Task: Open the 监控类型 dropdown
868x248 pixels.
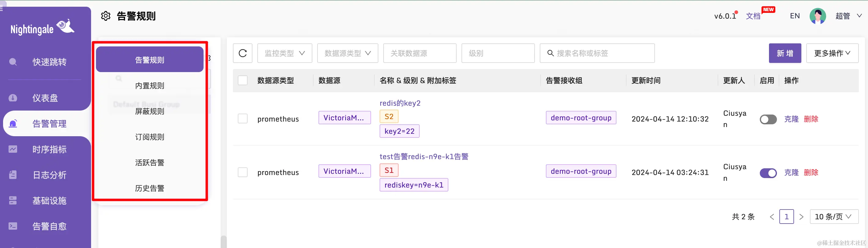Action: click(x=285, y=53)
